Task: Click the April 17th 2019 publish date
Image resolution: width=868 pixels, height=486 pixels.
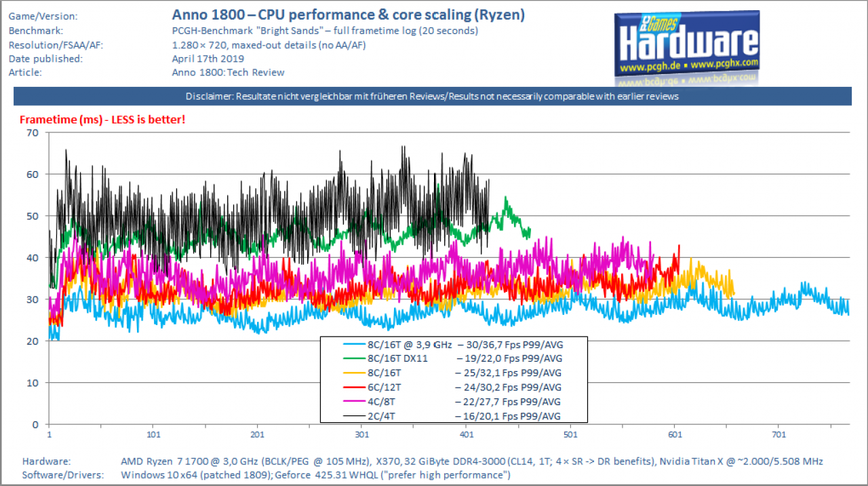Action: [x=203, y=58]
